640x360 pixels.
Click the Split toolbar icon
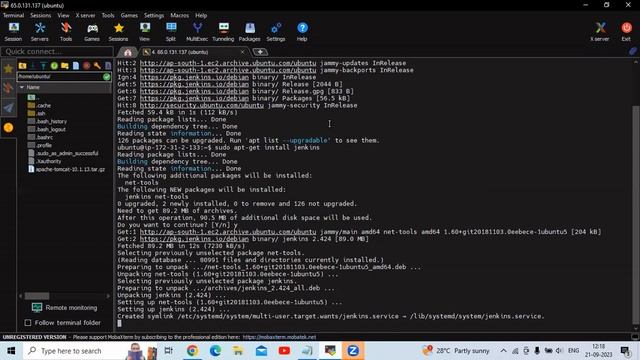coord(171,32)
